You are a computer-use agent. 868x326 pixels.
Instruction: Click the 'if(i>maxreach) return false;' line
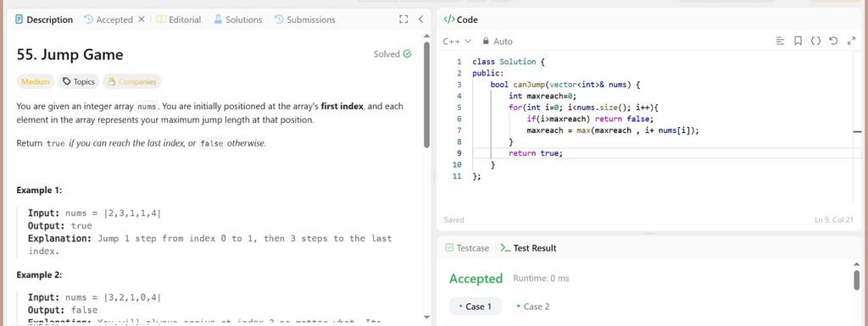coord(590,119)
